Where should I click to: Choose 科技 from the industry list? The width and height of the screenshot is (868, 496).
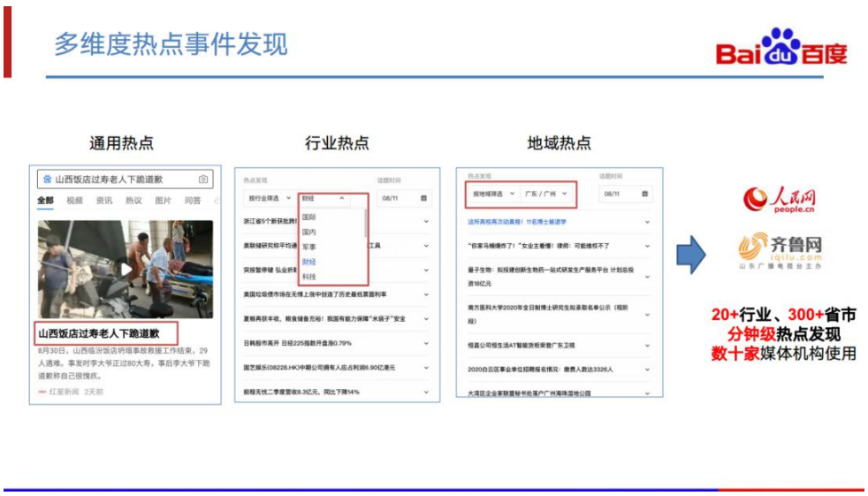coord(308,277)
